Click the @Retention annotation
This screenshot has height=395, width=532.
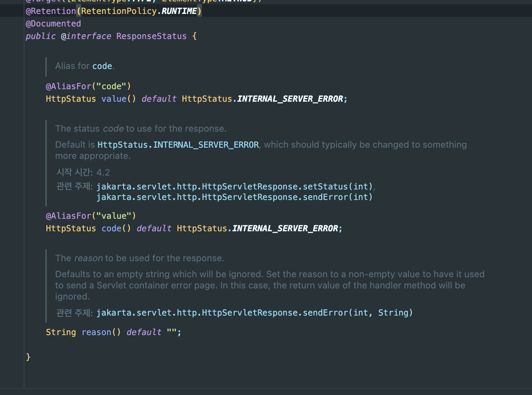[51, 11]
